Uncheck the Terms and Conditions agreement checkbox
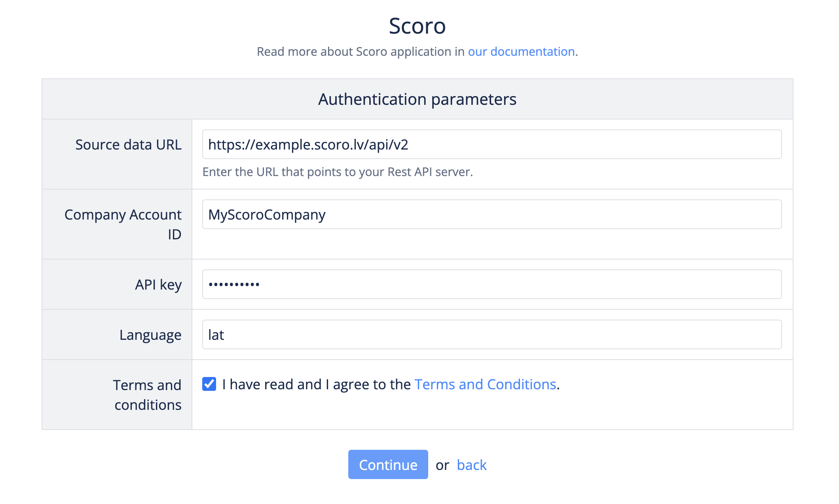 click(x=209, y=384)
